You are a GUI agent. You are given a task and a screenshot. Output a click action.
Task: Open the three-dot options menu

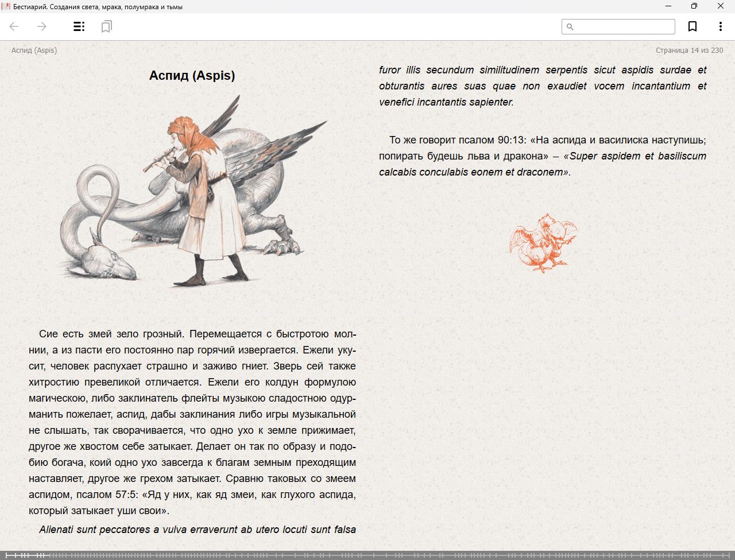coord(720,26)
